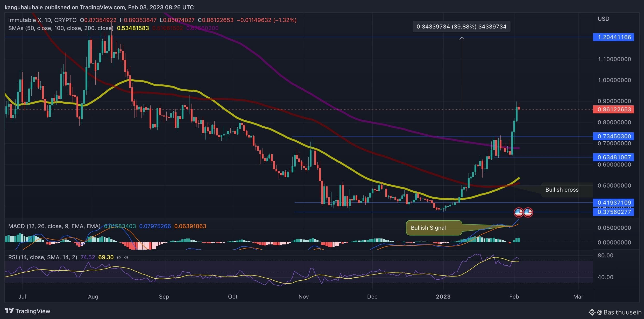Click the 1.10000000 price axis tick
The image size is (644, 319).
coord(614,59)
